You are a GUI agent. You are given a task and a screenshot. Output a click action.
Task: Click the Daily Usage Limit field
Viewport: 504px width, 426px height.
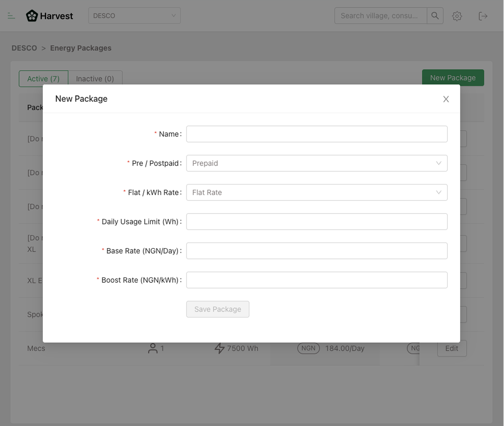click(317, 222)
